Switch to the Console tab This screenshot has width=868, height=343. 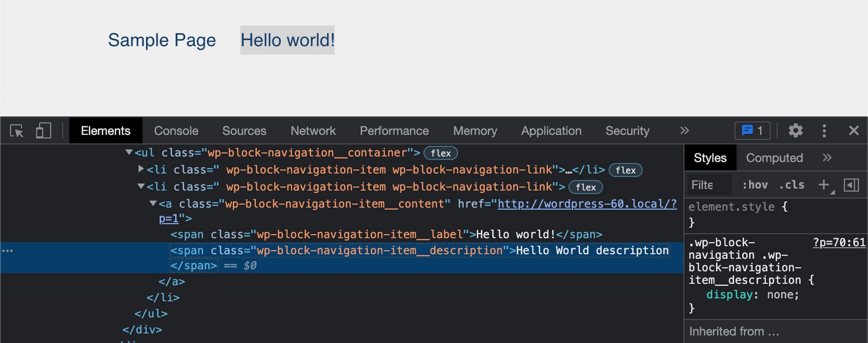176,131
